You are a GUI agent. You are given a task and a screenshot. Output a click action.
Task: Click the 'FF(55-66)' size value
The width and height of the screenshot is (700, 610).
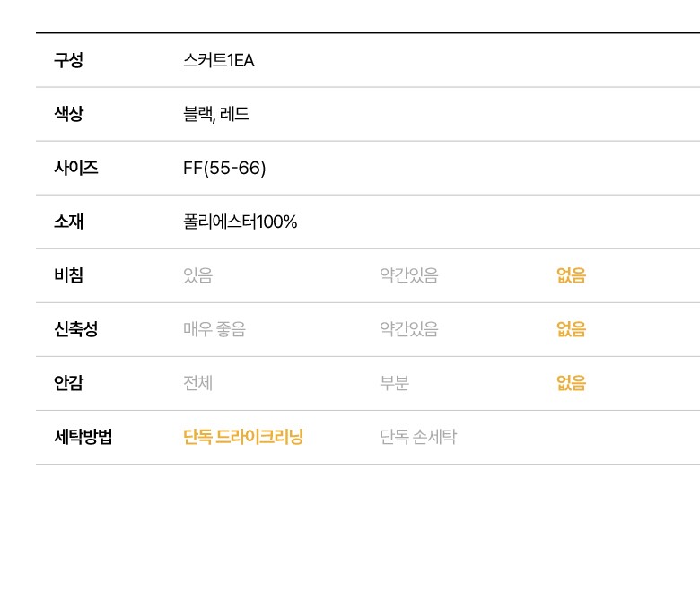click(x=224, y=168)
